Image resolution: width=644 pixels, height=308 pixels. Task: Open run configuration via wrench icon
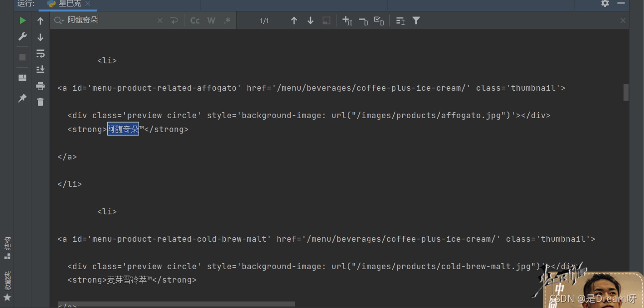click(22, 37)
